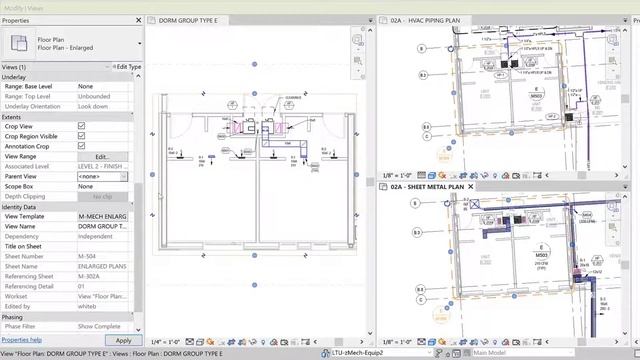Close the 02A - SHEET METAL PLAN tab
The height and width of the screenshot is (360, 640).
point(470,187)
